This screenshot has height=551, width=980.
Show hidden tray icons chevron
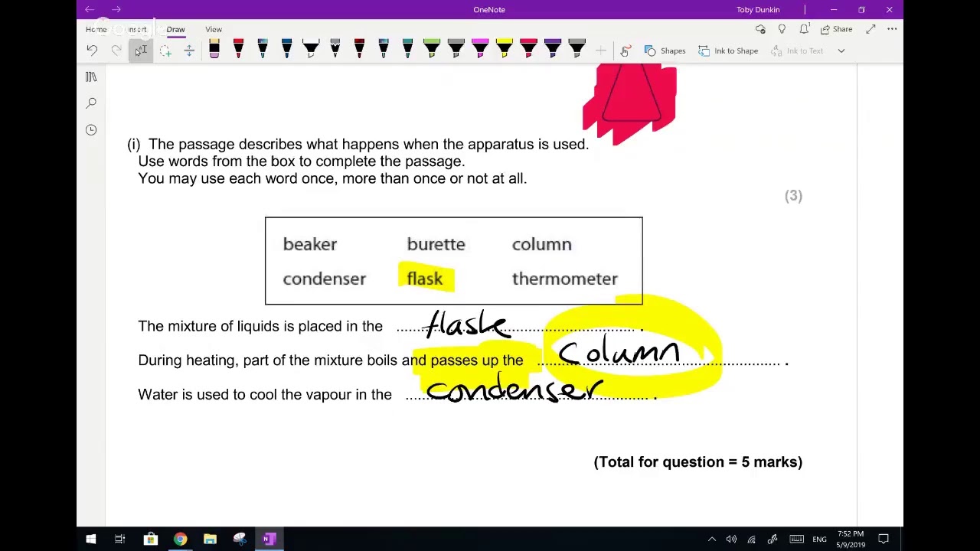point(711,539)
